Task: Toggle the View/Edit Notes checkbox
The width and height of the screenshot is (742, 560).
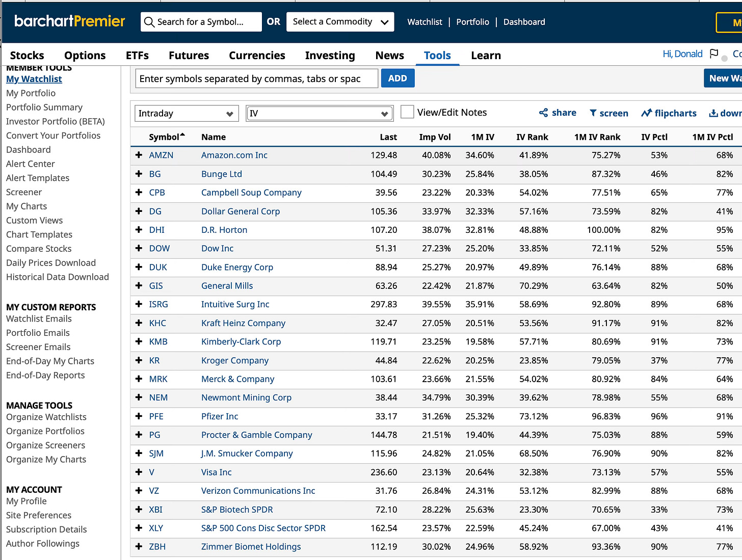Action: pos(407,112)
